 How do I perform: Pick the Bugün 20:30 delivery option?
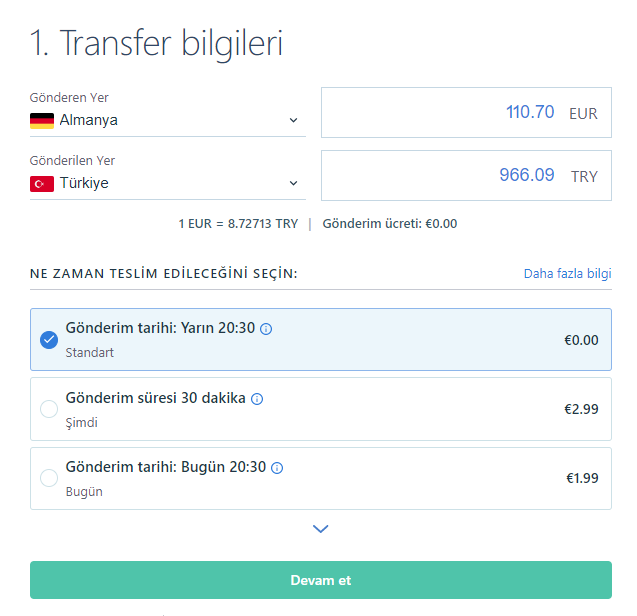[49, 478]
